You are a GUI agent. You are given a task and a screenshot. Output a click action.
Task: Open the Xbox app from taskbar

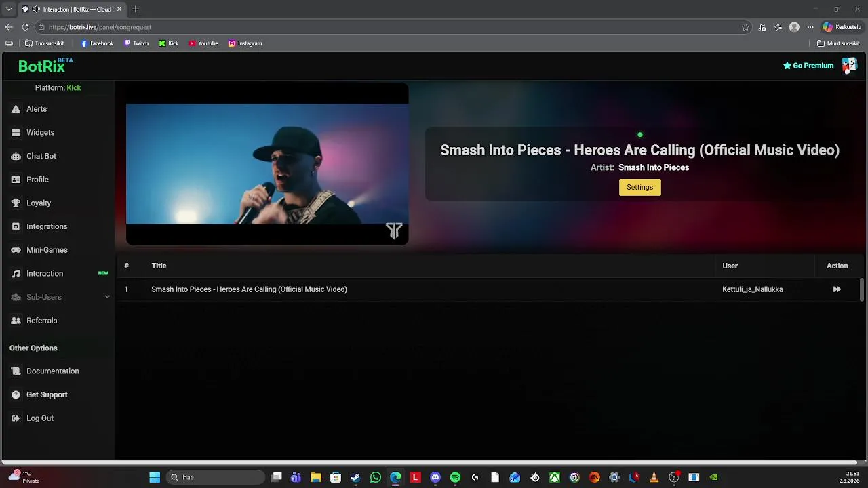point(555,477)
